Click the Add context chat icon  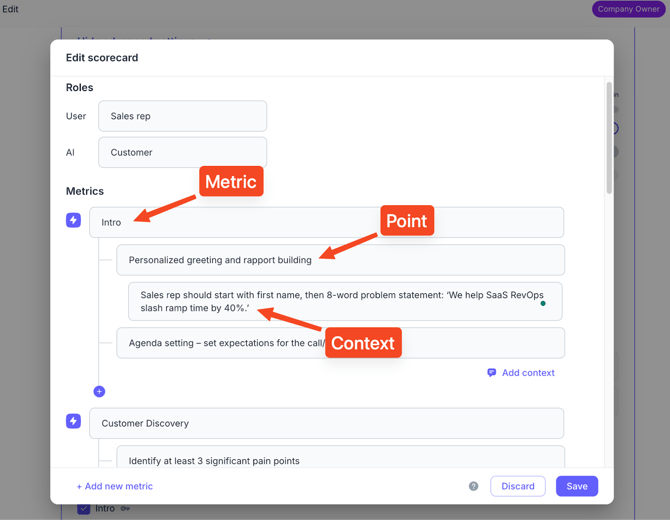point(491,372)
